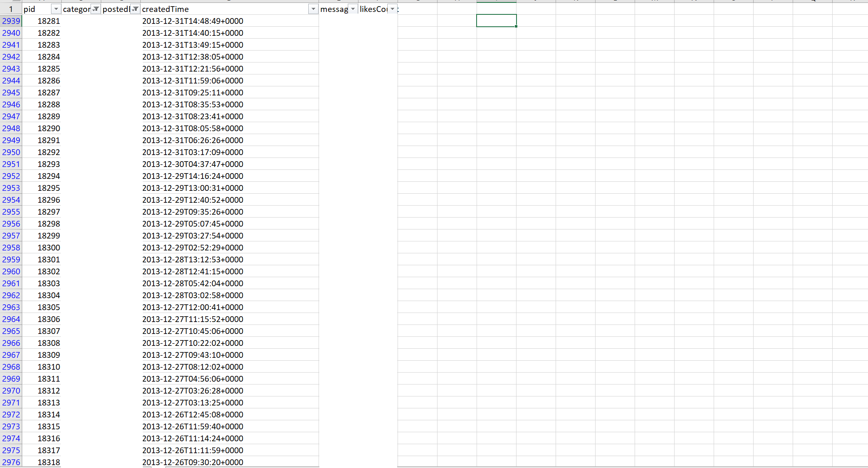Viewport: 868px width, 468px height.
Task: Open the active postedBy column filter
Action: pos(135,9)
